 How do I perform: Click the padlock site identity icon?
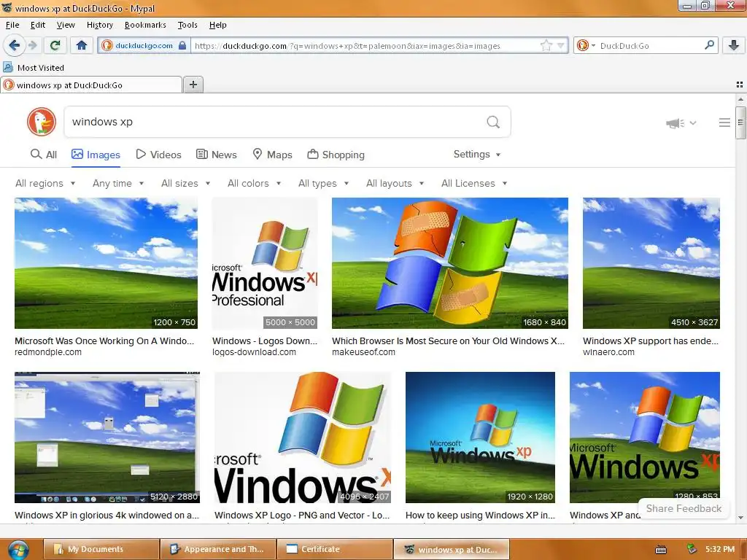pos(182,46)
